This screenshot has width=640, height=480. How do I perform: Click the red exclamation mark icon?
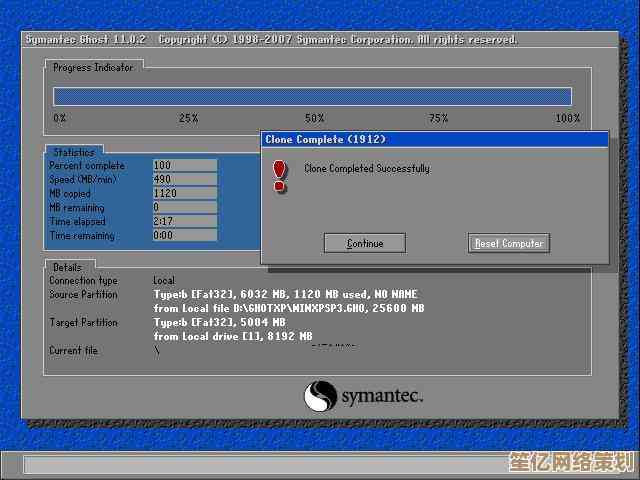[280, 176]
